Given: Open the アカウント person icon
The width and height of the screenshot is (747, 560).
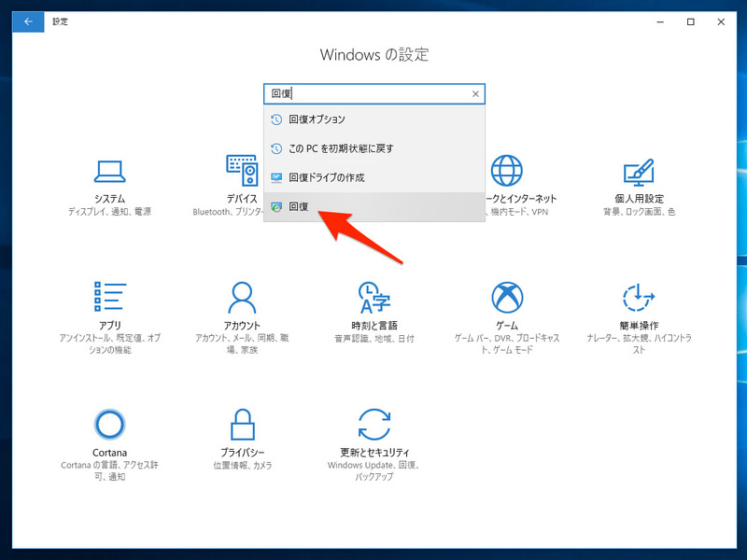Looking at the screenshot, I should [x=242, y=297].
